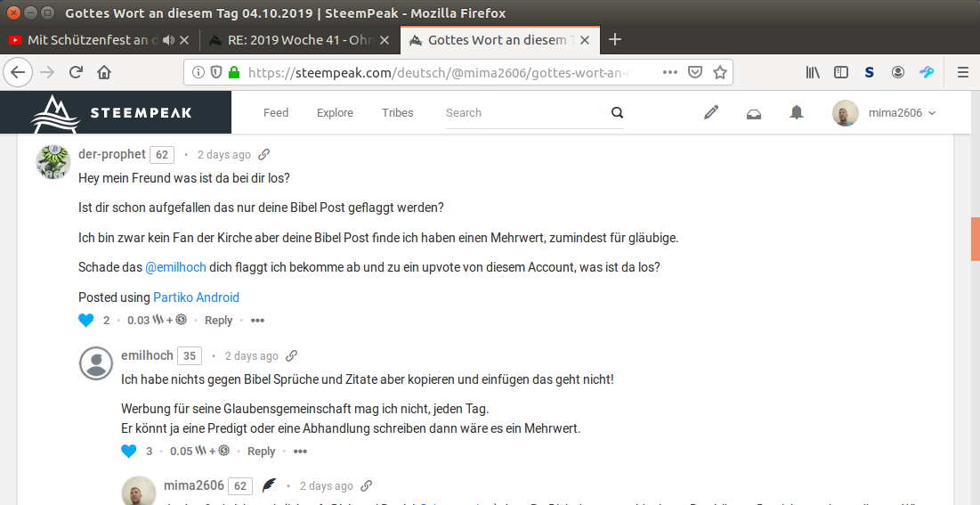
Task: Click the Firefox reload page button
Action: tap(77, 72)
